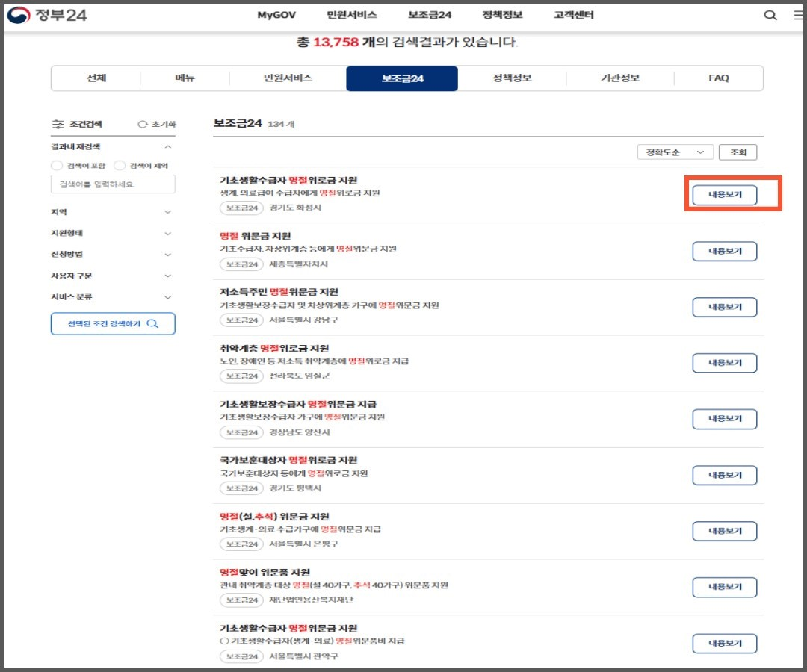Open the 정확도순 sort dropdown
The image size is (807, 672).
tap(675, 152)
